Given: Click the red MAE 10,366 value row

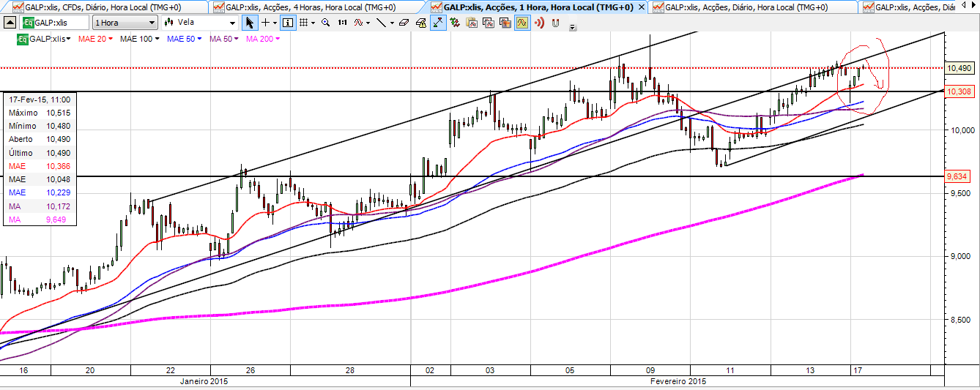Looking at the screenshot, I should [x=40, y=166].
